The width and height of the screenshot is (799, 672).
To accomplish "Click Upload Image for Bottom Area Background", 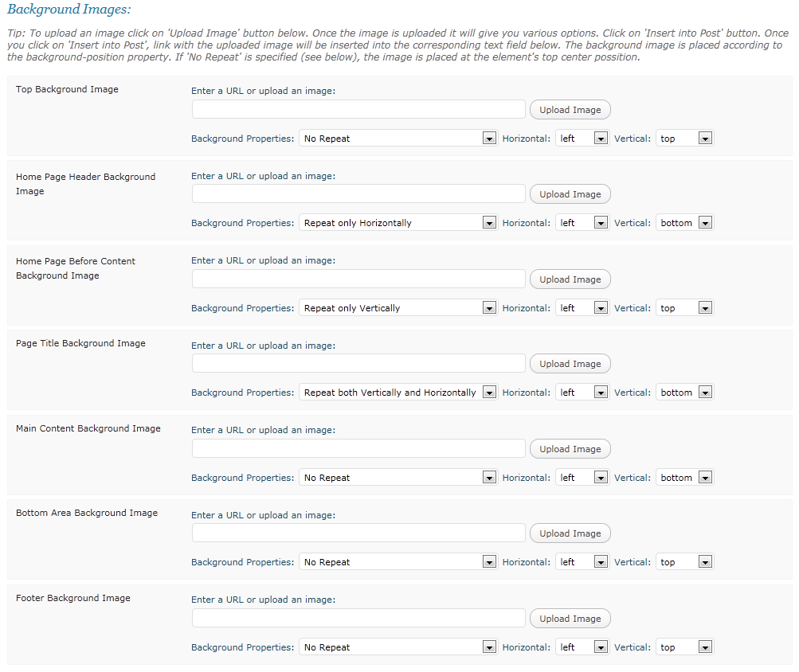I will click(x=570, y=533).
